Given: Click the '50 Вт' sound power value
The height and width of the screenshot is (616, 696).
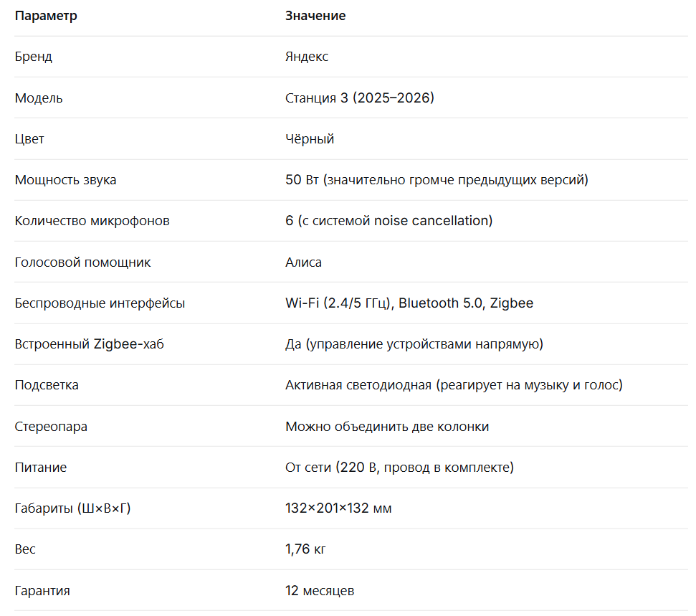Looking at the screenshot, I should tap(302, 180).
